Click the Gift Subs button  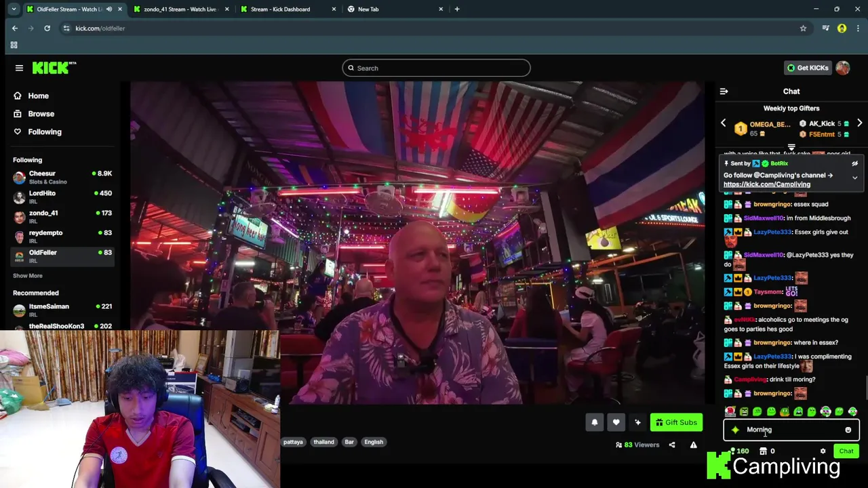(x=676, y=422)
